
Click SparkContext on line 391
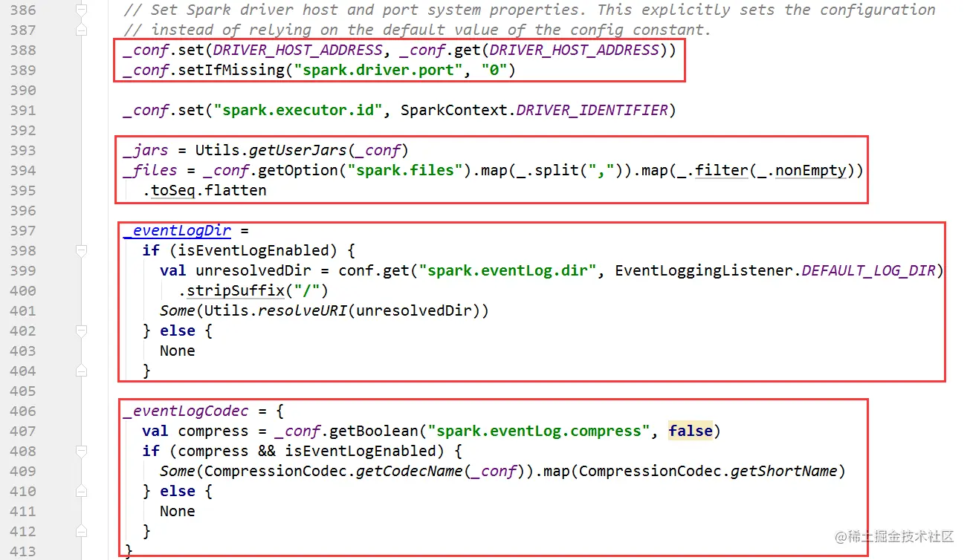click(x=453, y=111)
